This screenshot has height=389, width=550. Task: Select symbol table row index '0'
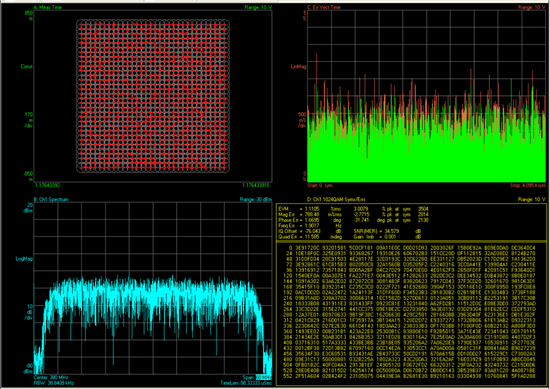(290, 248)
